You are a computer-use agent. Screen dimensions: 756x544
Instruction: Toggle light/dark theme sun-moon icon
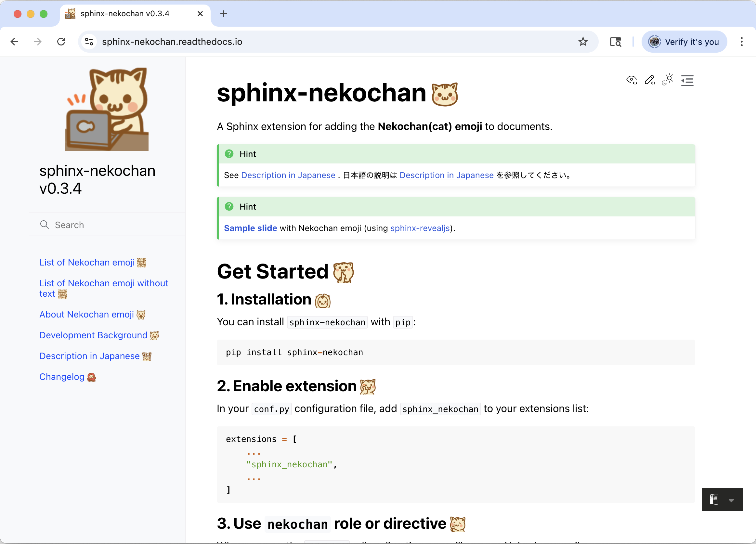[668, 80]
